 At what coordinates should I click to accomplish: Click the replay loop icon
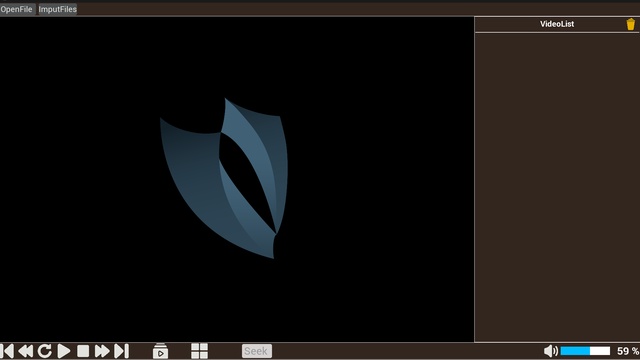tap(44, 351)
